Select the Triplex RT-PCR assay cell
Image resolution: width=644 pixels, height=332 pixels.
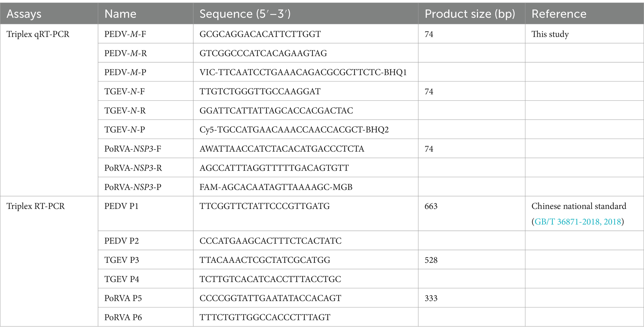[36, 206]
